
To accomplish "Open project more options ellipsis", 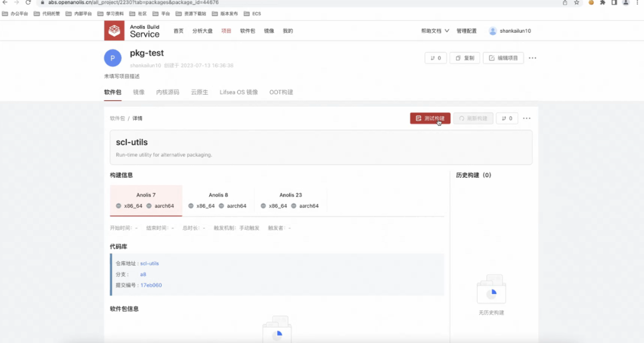I will [x=532, y=58].
